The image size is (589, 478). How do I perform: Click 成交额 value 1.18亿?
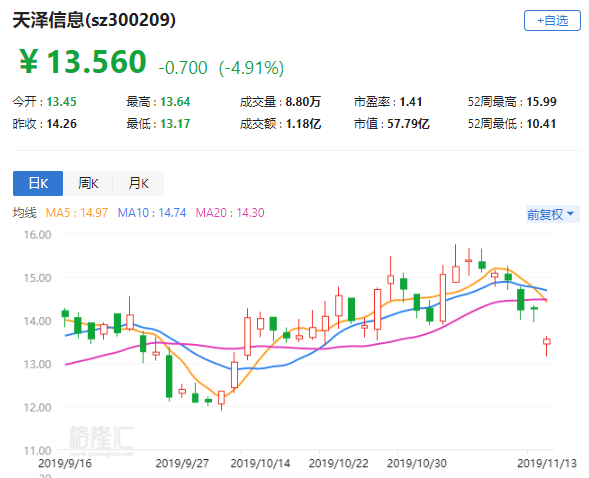coord(303,124)
